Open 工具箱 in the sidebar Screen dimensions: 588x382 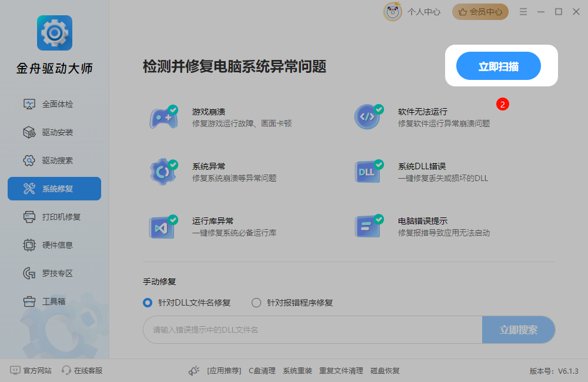(x=54, y=301)
